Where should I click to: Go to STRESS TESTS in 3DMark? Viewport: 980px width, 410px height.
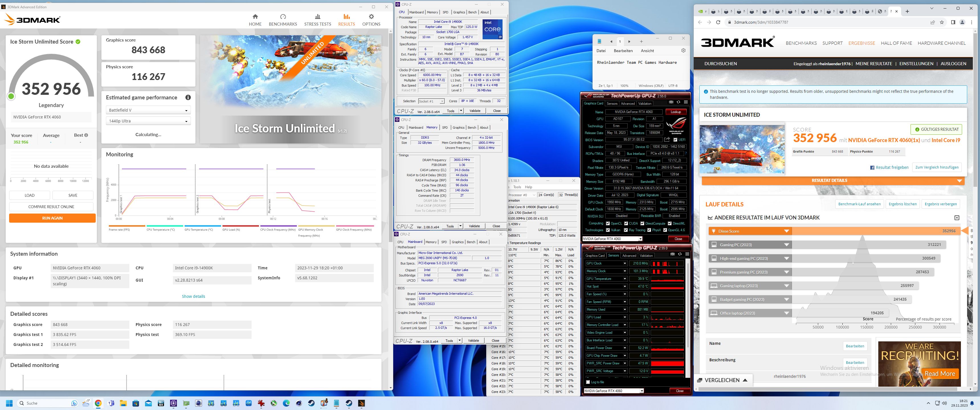(317, 20)
